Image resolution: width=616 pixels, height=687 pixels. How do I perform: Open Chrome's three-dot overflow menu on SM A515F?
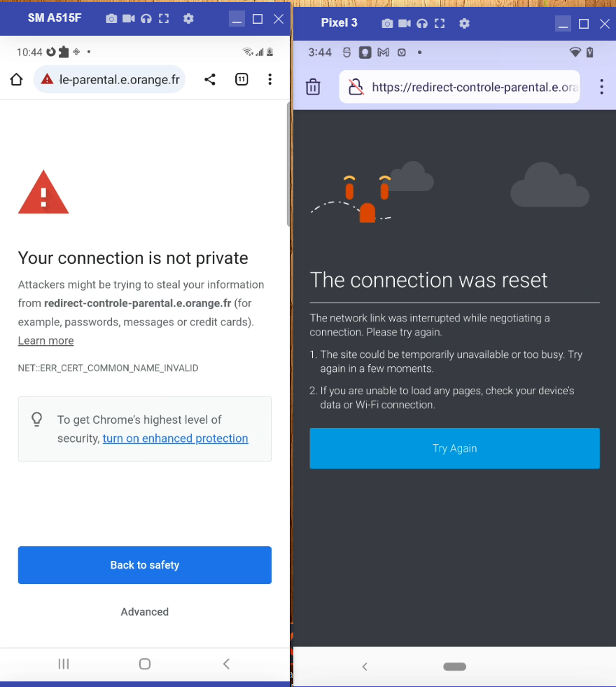click(270, 79)
